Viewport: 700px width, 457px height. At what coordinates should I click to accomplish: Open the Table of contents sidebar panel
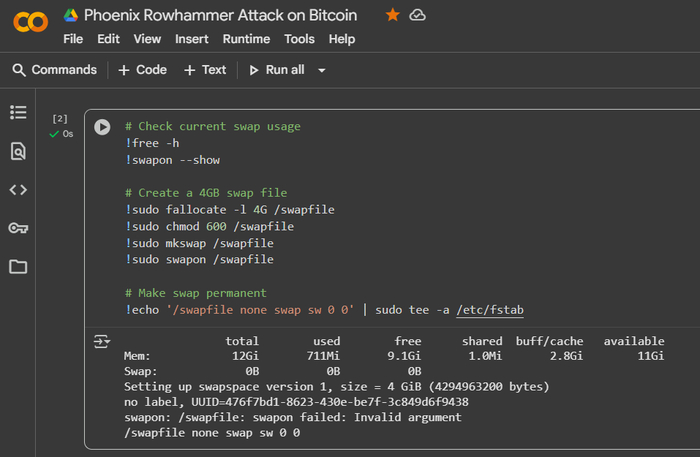(18, 112)
